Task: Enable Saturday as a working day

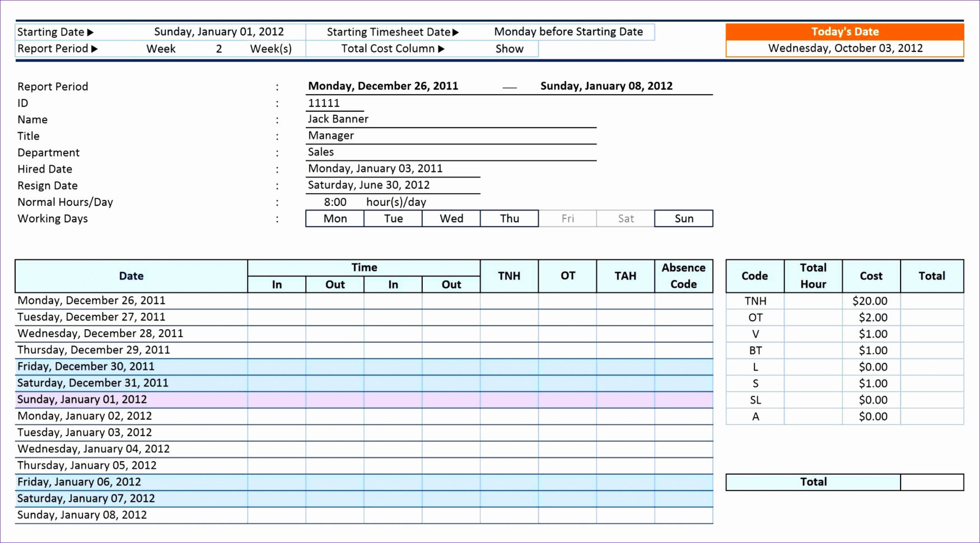Action: point(625,218)
